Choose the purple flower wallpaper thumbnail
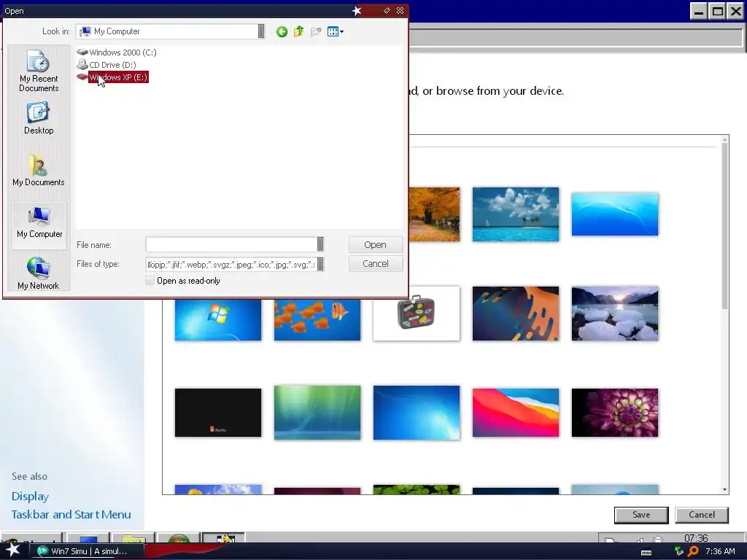This screenshot has width=747, height=560. point(614,413)
